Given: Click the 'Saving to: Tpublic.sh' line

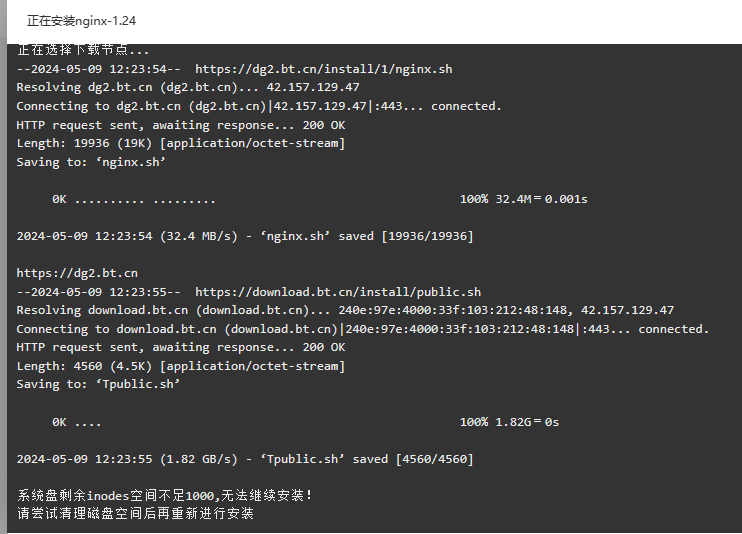Looking at the screenshot, I should point(98,384).
